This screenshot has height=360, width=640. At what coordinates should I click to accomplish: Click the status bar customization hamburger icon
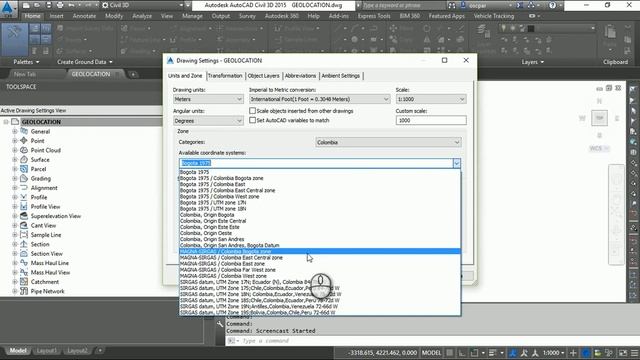635,353
